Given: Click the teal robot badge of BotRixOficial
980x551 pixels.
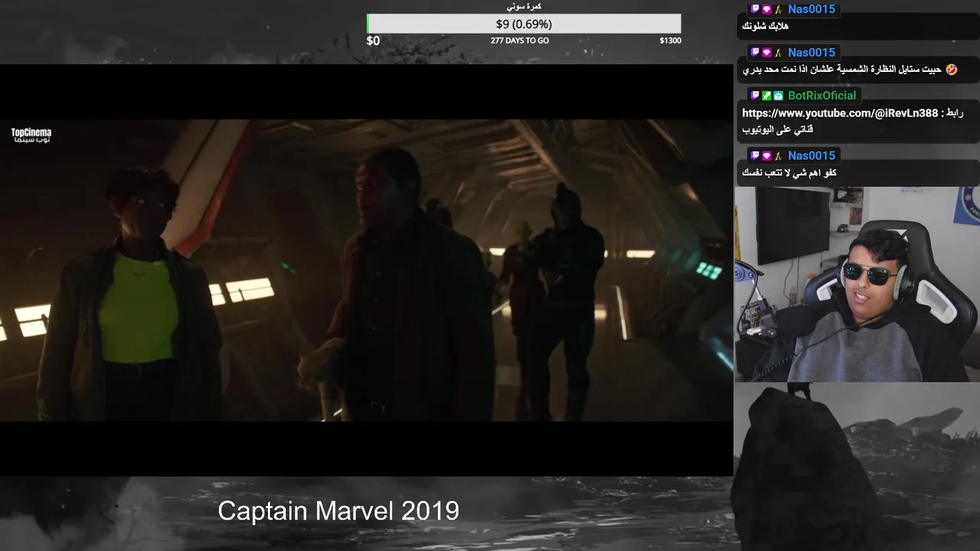Looking at the screenshot, I should click(778, 96).
